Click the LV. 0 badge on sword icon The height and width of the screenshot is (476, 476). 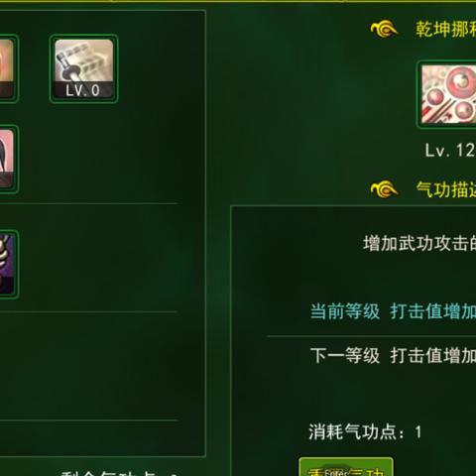[82, 90]
